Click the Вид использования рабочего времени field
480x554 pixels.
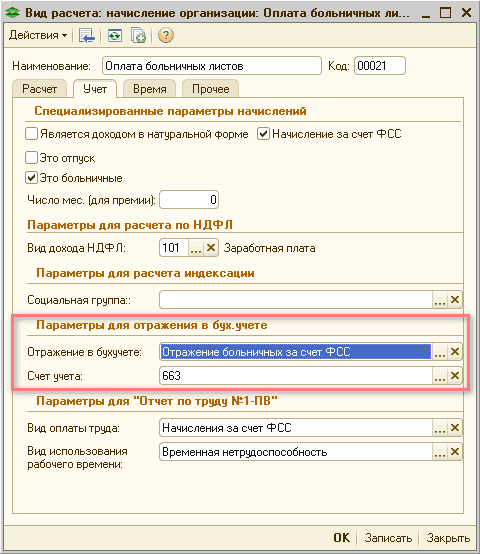(296, 452)
